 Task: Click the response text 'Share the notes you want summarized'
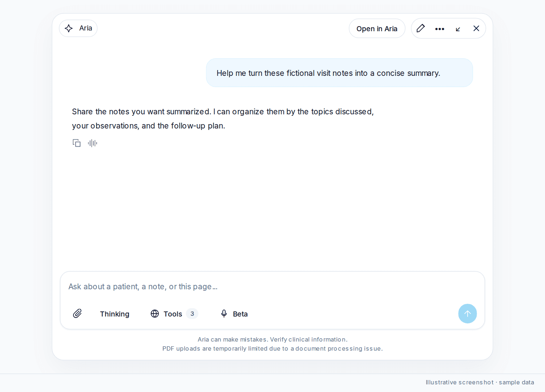pos(142,112)
